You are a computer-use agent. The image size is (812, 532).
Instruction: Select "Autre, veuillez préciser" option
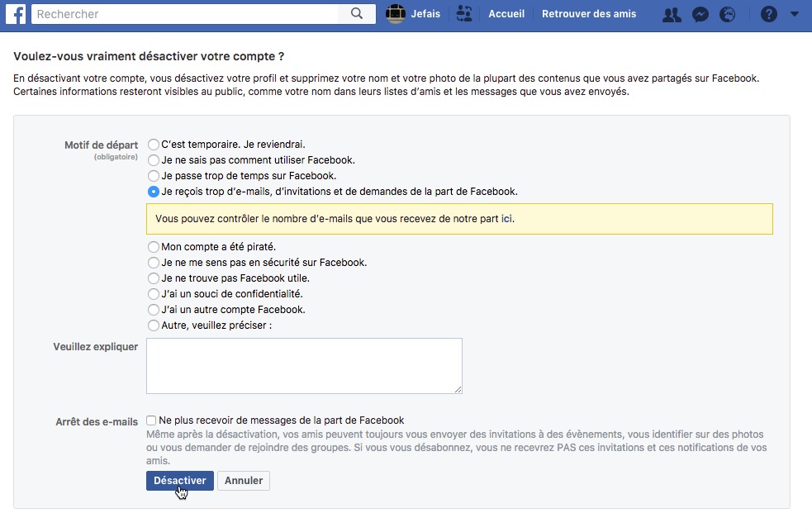tap(154, 325)
